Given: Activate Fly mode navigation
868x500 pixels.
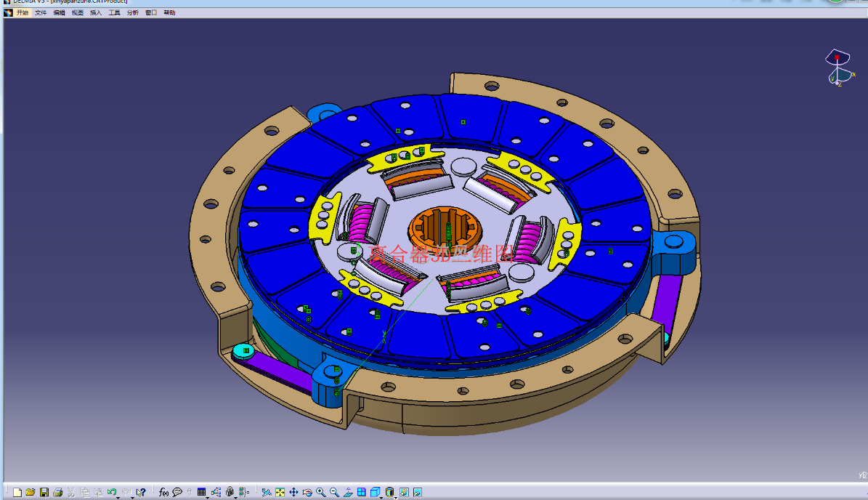Looking at the screenshot, I should click(267, 492).
